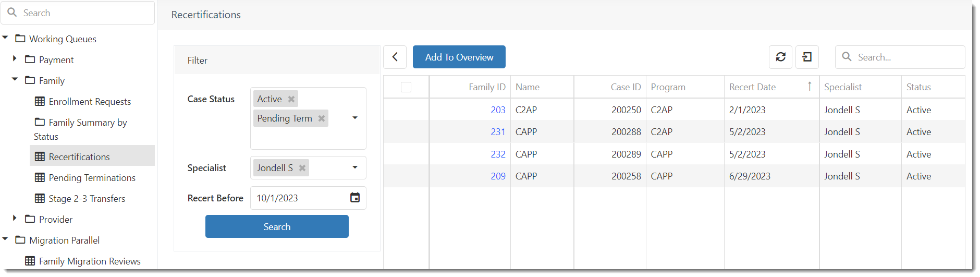Open Enrollment Requests queue
980x277 pixels.
pyautogui.click(x=90, y=102)
